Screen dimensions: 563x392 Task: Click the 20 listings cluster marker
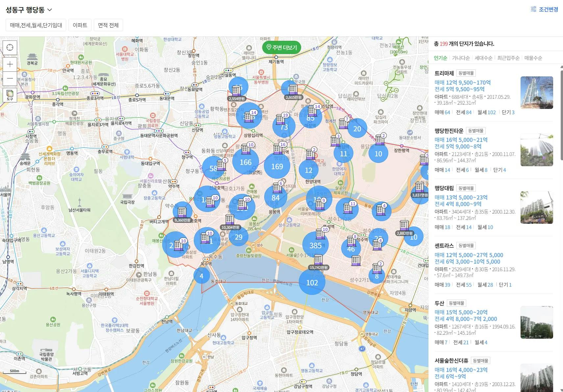[x=357, y=128]
